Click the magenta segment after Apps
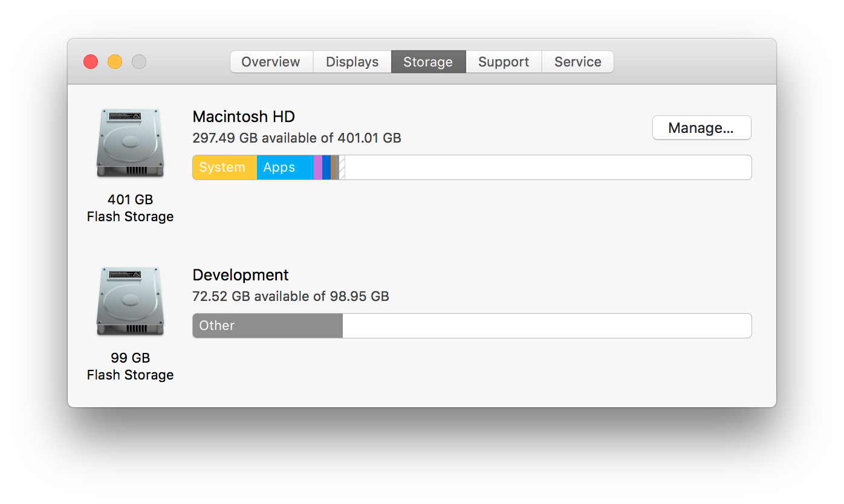The height and width of the screenshot is (504, 844). pos(318,167)
